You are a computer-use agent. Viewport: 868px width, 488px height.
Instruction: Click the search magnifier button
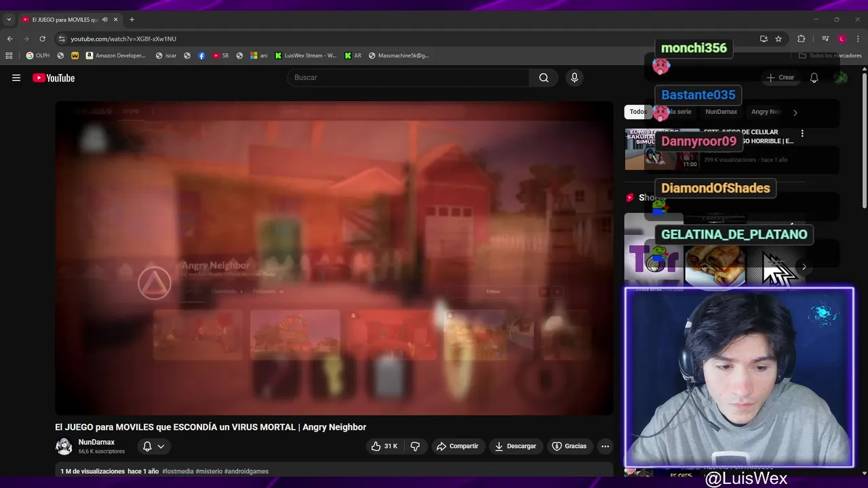point(544,78)
